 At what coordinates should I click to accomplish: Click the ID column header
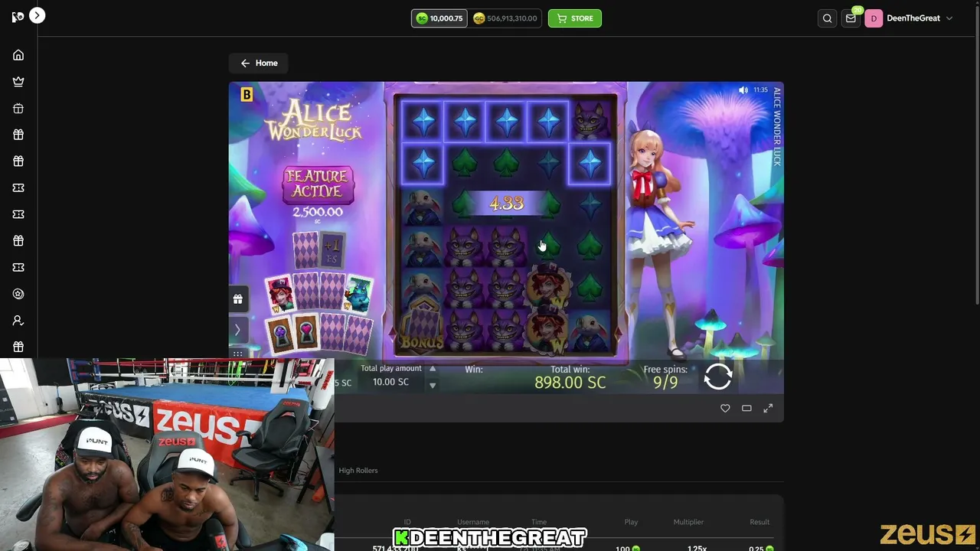(x=407, y=522)
